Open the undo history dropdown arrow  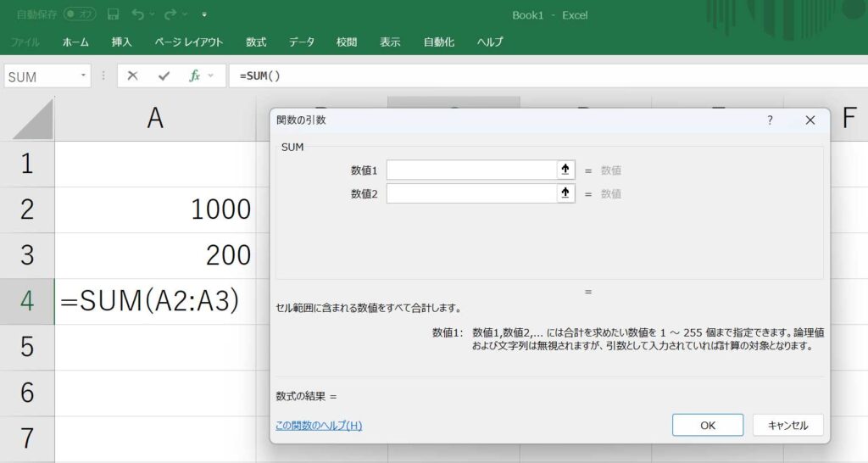(152, 15)
